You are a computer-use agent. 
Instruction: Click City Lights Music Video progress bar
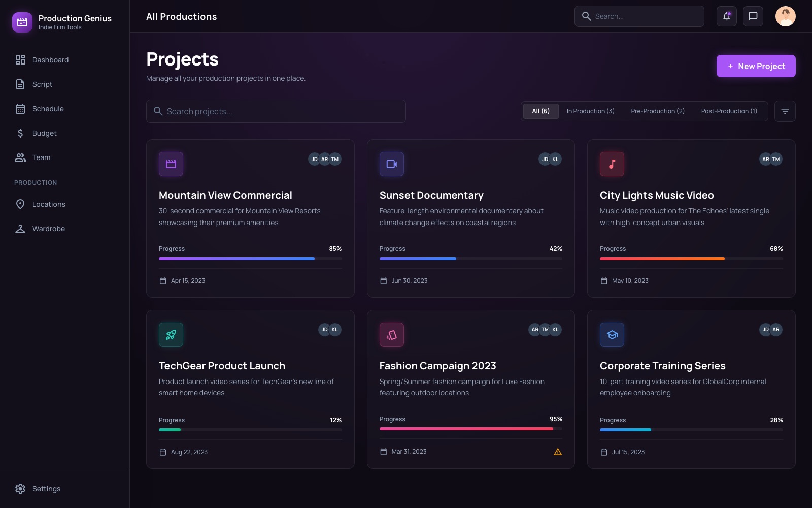pos(691,259)
